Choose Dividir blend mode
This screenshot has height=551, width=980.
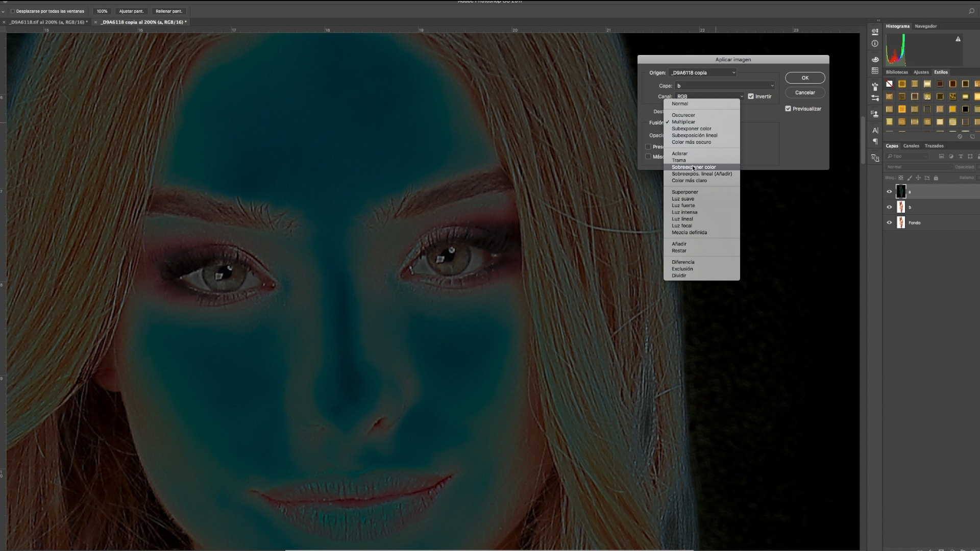702,275
